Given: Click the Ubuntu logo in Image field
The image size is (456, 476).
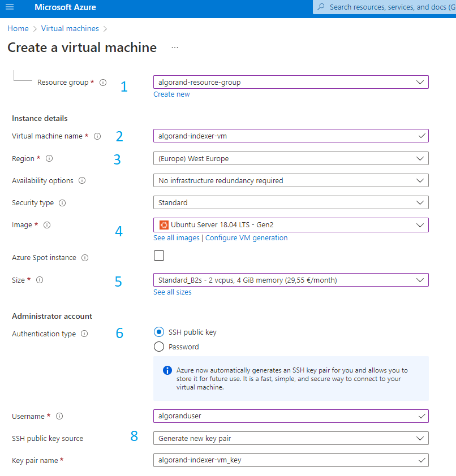Looking at the screenshot, I should click(x=164, y=225).
